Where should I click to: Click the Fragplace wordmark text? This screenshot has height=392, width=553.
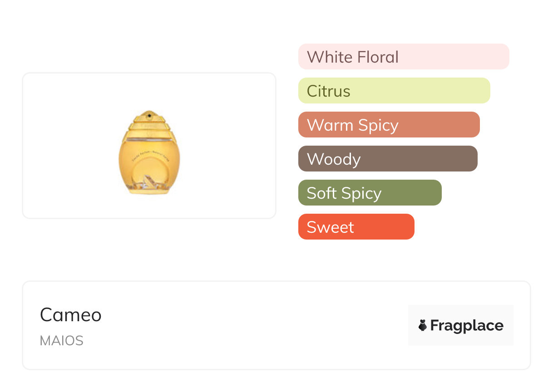pyautogui.click(x=467, y=326)
